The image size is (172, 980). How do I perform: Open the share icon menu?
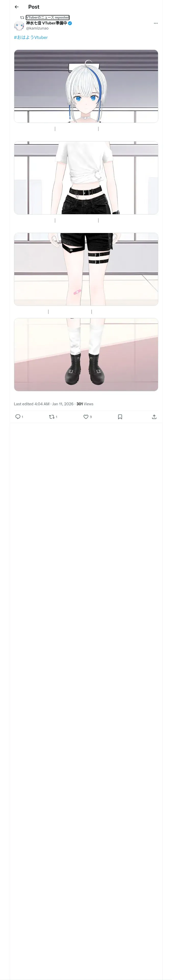pos(154,416)
